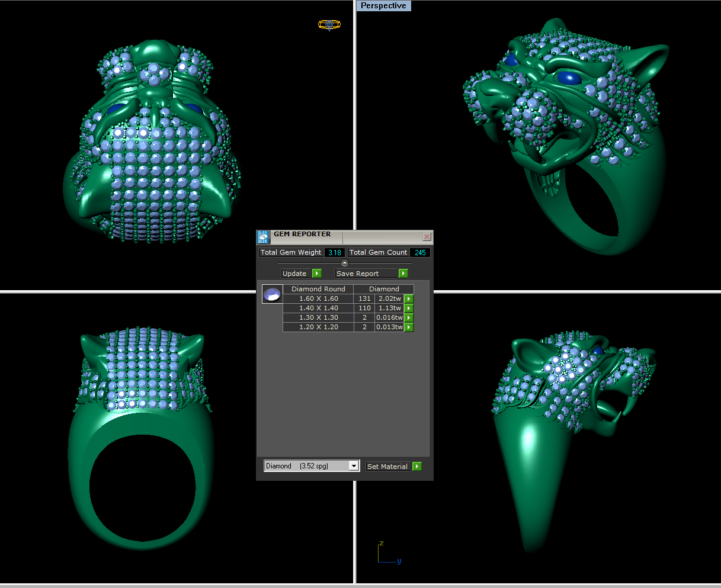Click green arrow for 1.30 X 1.30 row
The image size is (721, 588).
(409, 318)
